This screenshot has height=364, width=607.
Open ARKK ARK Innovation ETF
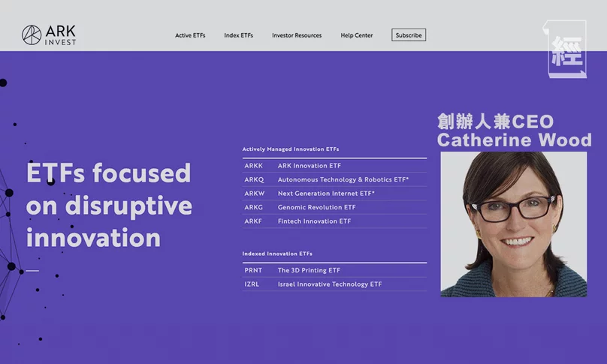tap(334, 166)
